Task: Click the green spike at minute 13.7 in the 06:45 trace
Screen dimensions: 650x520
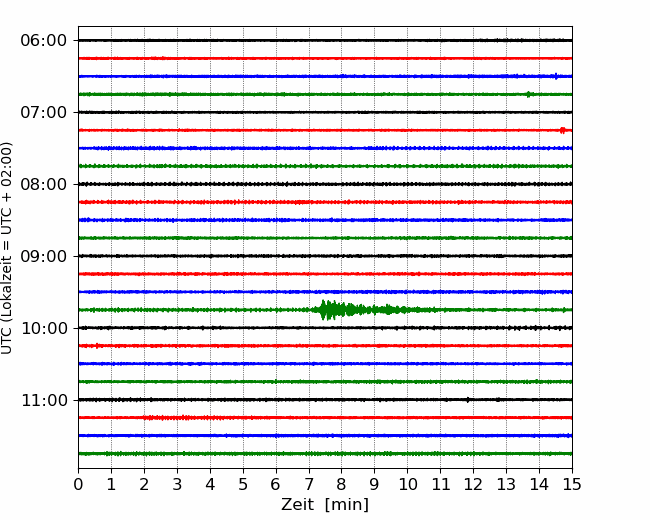Action: (x=528, y=94)
